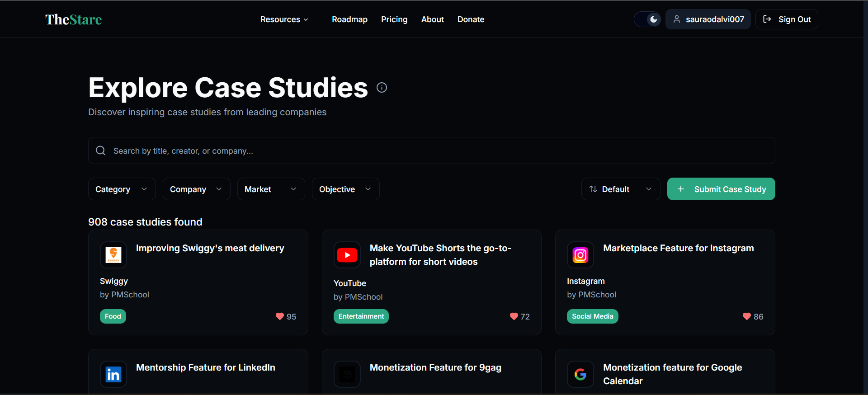Click the Sign Out button

click(787, 19)
